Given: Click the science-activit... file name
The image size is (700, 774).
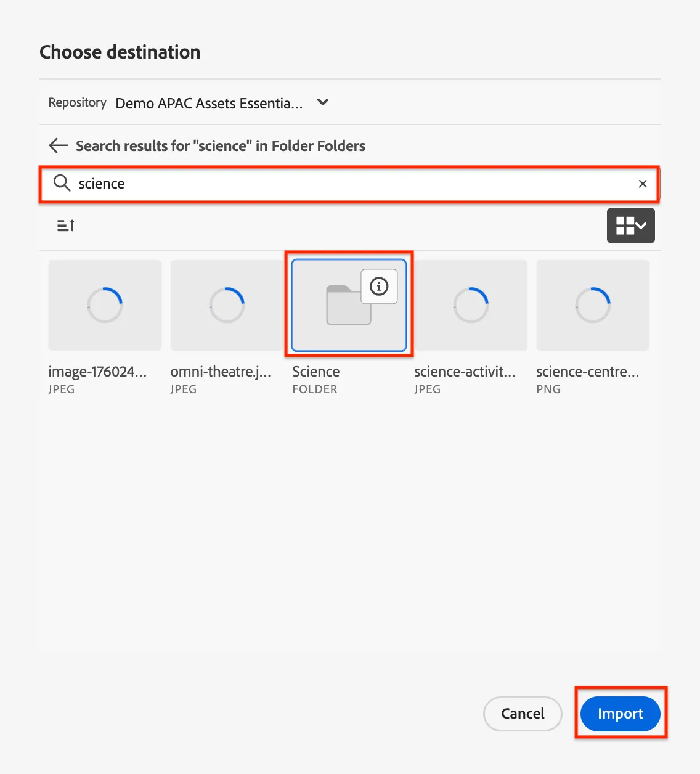Looking at the screenshot, I should (x=465, y=372).
